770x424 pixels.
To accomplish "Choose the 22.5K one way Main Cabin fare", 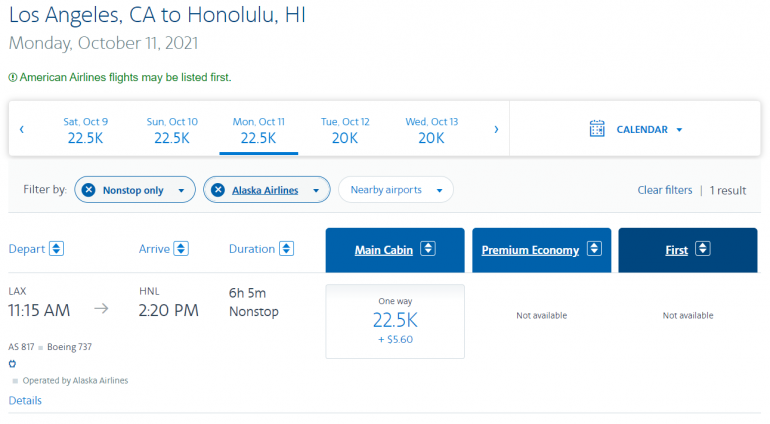I will pyautogui.click(x=395, y=321).
